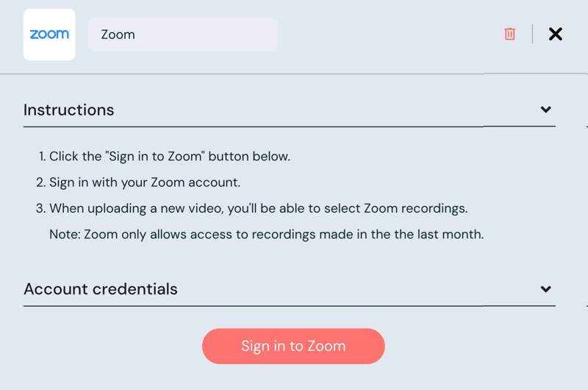Click the Zoom logo thumbnail
Viewport: 588px width, 390px height.
pos(49,35)
